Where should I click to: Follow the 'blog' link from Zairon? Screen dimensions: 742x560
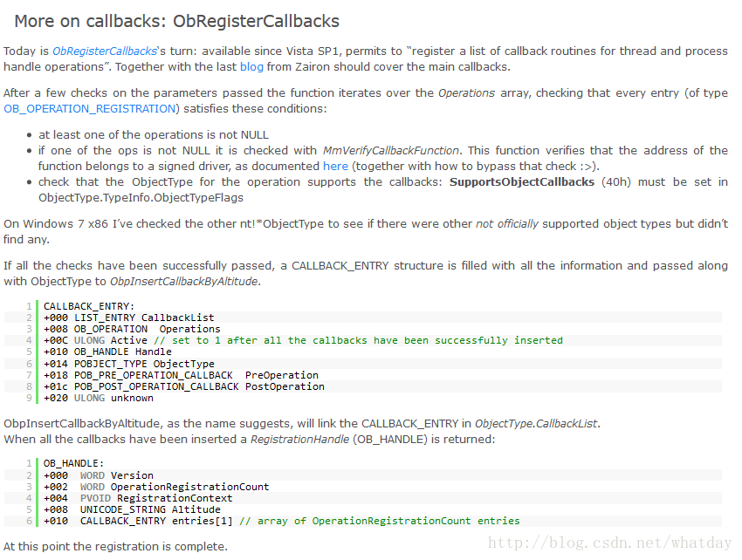pos(251,66)
